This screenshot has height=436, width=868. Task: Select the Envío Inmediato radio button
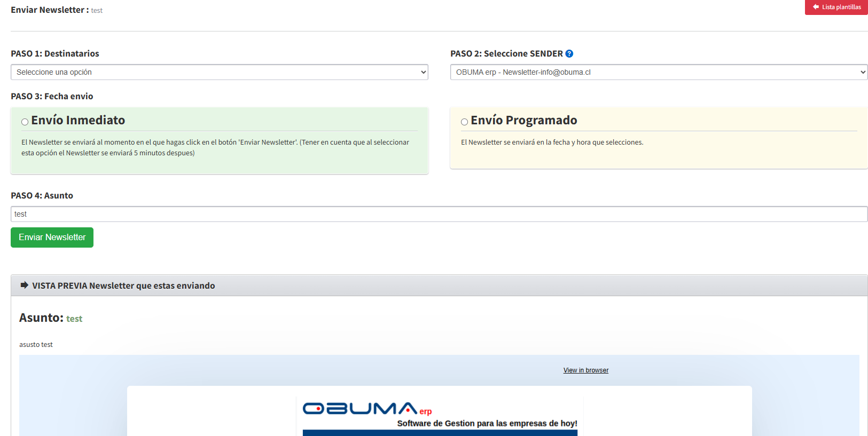25,122
